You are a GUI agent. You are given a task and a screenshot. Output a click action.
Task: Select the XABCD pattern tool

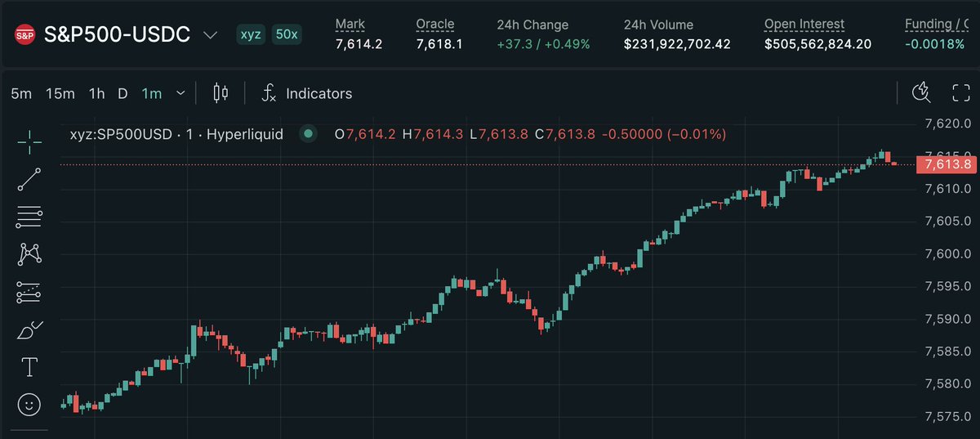[29, 254]
